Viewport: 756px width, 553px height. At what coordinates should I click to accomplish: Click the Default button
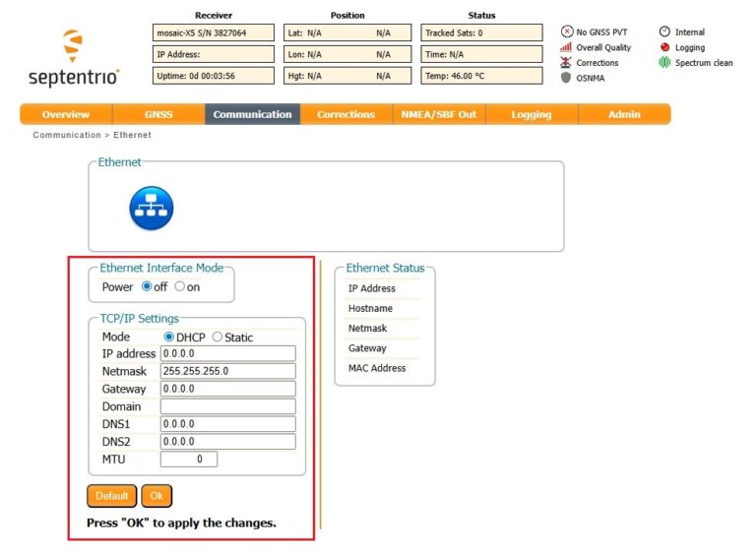[112, 496]
